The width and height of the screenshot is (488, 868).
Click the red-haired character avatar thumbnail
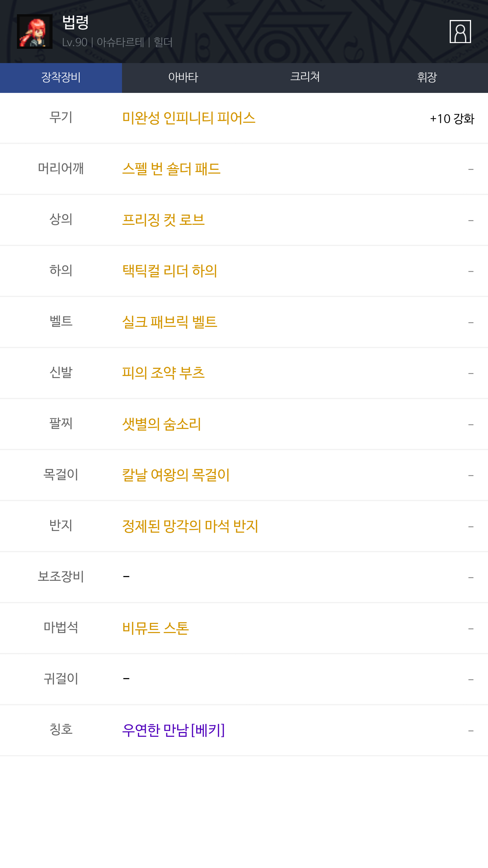click(x=35, y=32)
